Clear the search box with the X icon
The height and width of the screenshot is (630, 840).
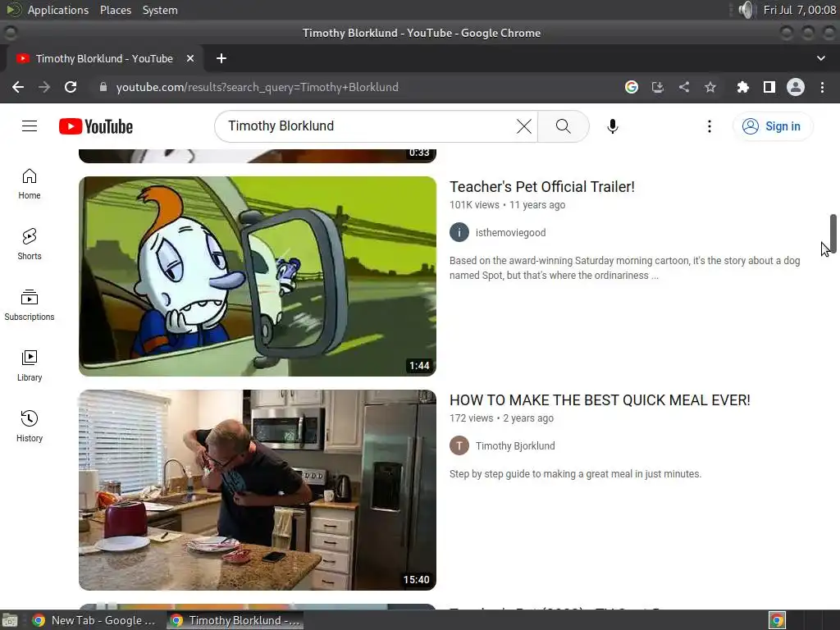[x=524, y=126]
